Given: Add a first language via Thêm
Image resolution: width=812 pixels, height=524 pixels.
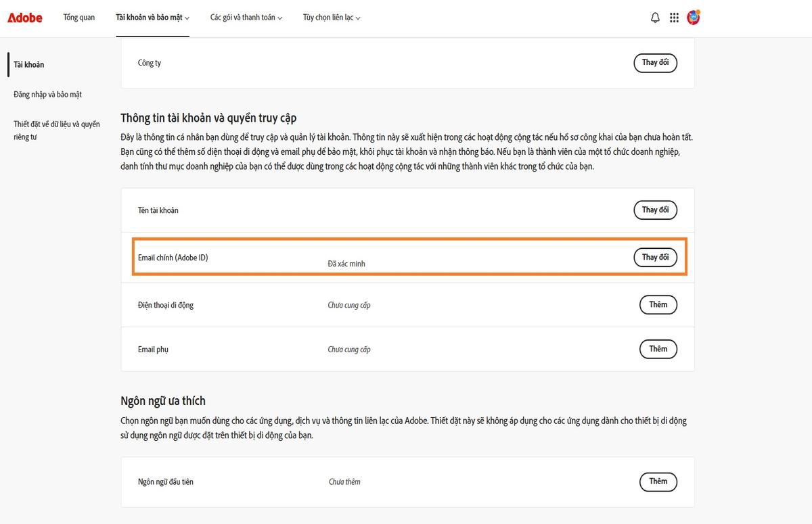Looking at the screenshot, I should click(657, 481).
